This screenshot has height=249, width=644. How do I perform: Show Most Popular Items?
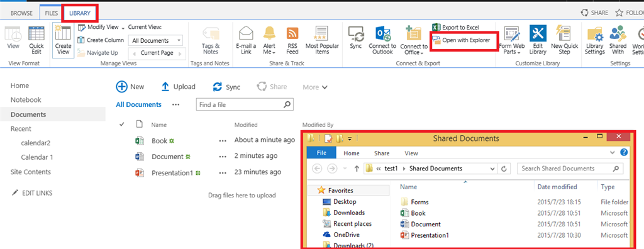[x=322, y=40]
